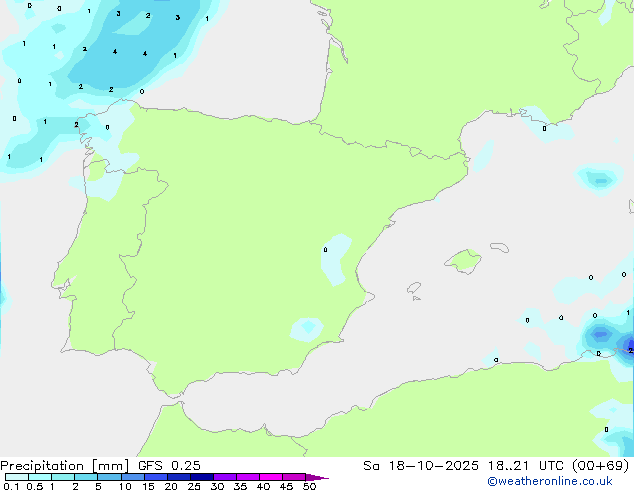Click the legend scale label '50'
The height and width of the screenshot is (490, 634).
click(310, 486)
